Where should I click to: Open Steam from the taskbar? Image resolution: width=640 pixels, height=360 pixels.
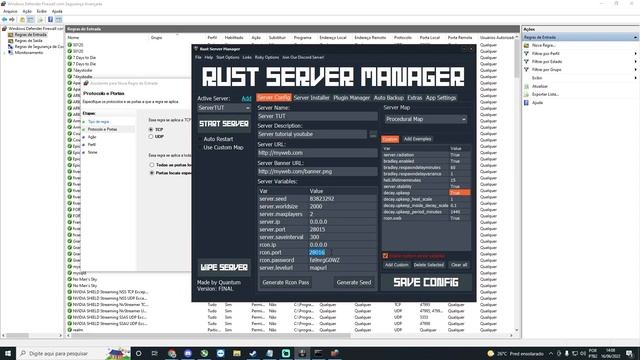253,353
